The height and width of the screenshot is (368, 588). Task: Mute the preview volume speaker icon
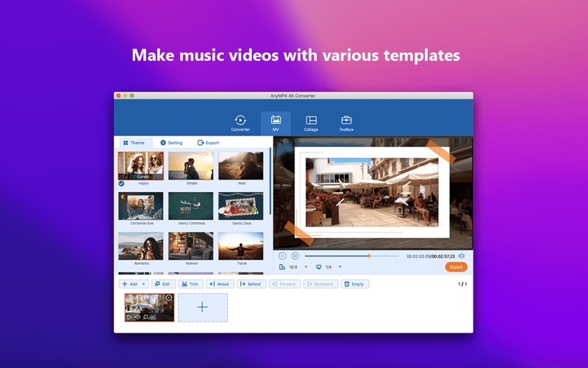click(462, 255)
